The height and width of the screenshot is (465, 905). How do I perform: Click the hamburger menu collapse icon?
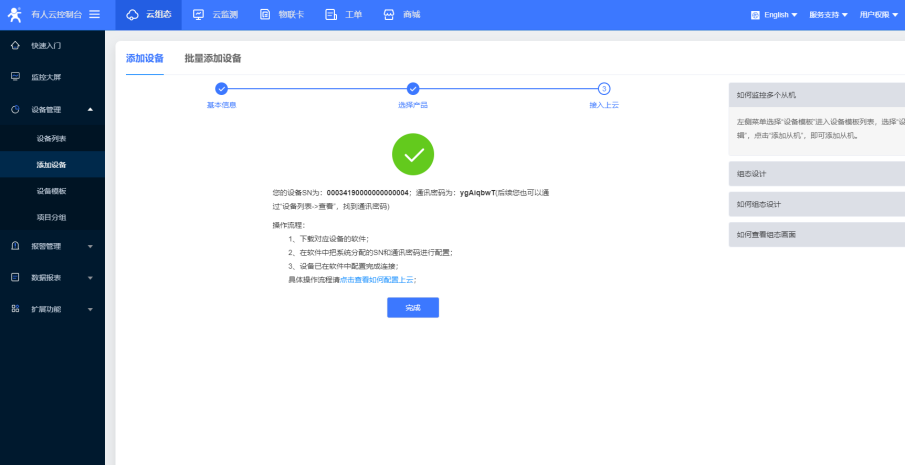94,14
